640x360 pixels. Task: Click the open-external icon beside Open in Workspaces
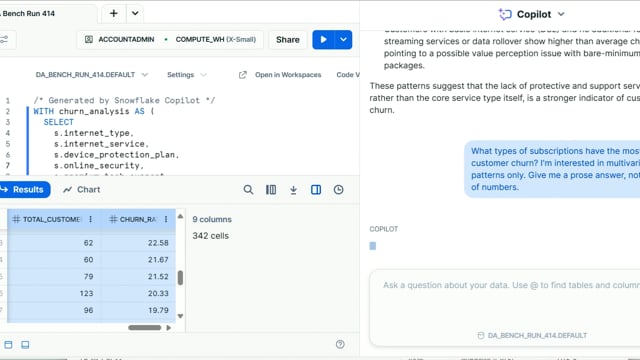tap(243, 75)
